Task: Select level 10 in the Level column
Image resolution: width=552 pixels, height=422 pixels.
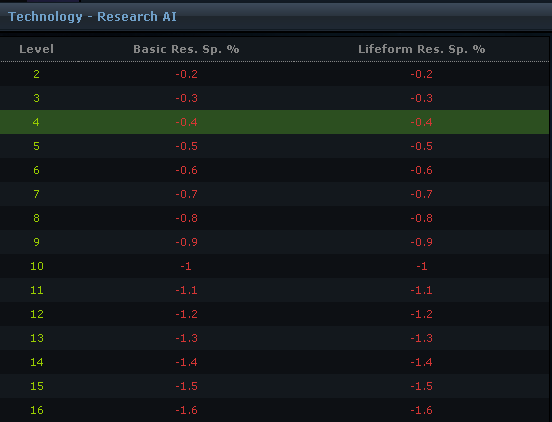Action: 37,266
